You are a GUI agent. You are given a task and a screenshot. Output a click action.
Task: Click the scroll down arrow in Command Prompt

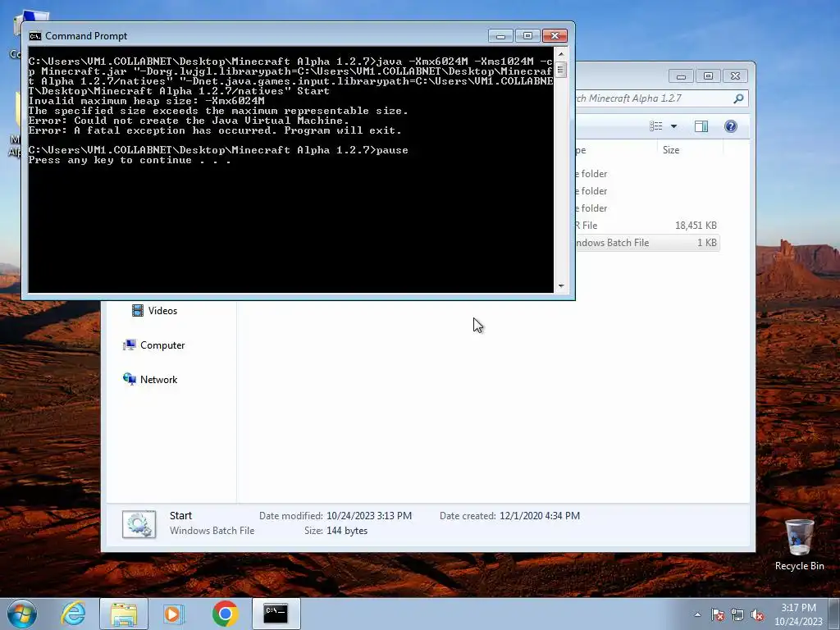point(561,286)
